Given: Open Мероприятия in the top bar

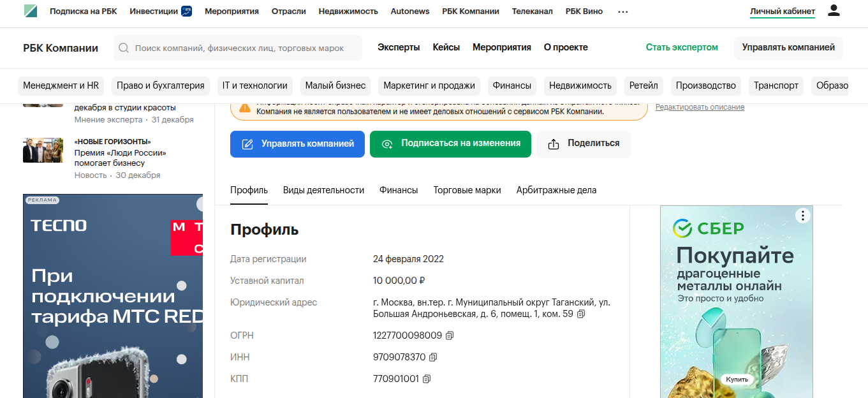Looking at the screenshot, I should tap(232, 11).
